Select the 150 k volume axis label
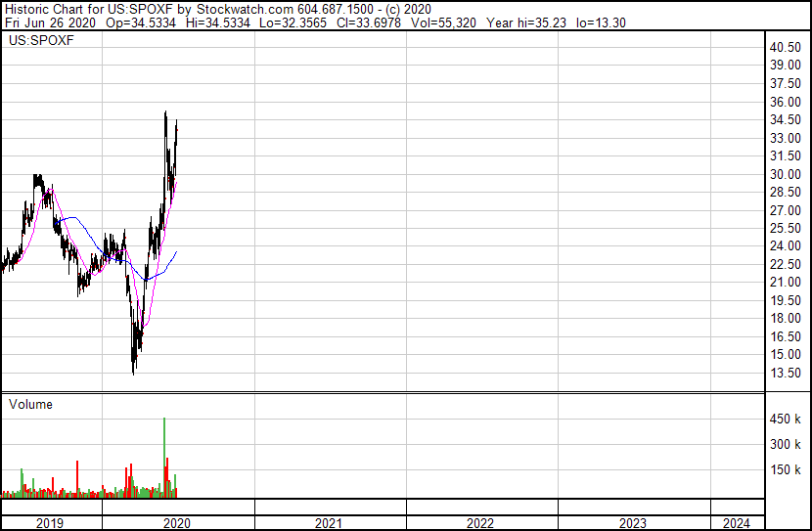This screenshot has width=812, height=531. [786, 469]
